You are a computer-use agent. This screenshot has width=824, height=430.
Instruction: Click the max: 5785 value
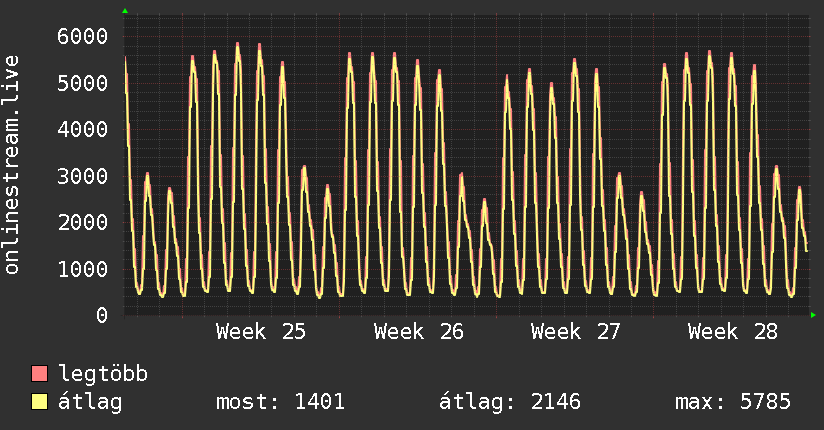click(x=733, y=402)
